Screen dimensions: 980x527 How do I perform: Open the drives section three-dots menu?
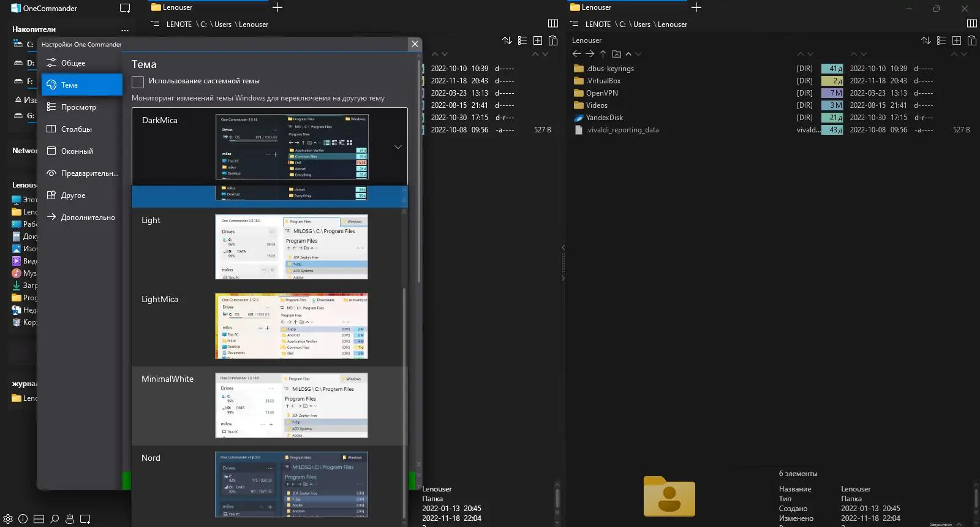125,29
